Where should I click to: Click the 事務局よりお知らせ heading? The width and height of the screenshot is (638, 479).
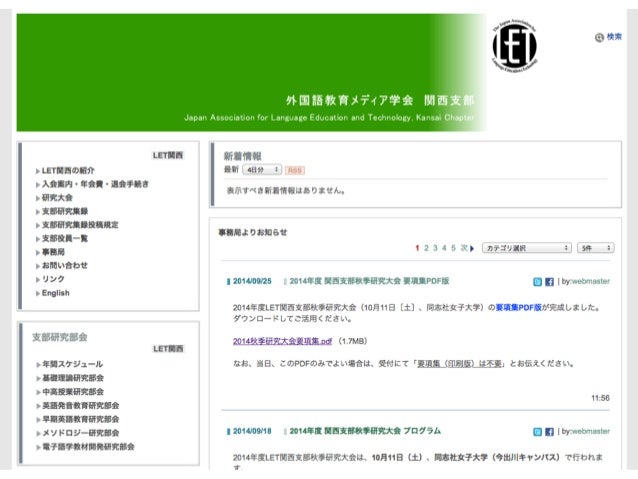[x=253, y=232]
